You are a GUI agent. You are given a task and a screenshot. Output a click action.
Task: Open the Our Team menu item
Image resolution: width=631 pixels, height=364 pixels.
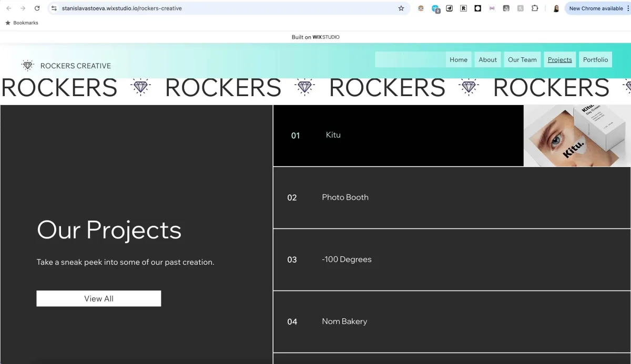(522, 59)
